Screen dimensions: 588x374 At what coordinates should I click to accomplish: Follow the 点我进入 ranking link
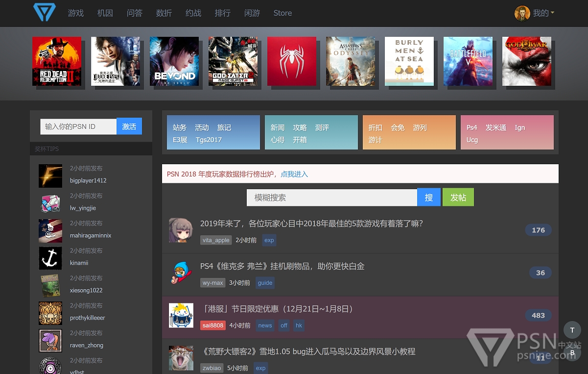[294, 174]
